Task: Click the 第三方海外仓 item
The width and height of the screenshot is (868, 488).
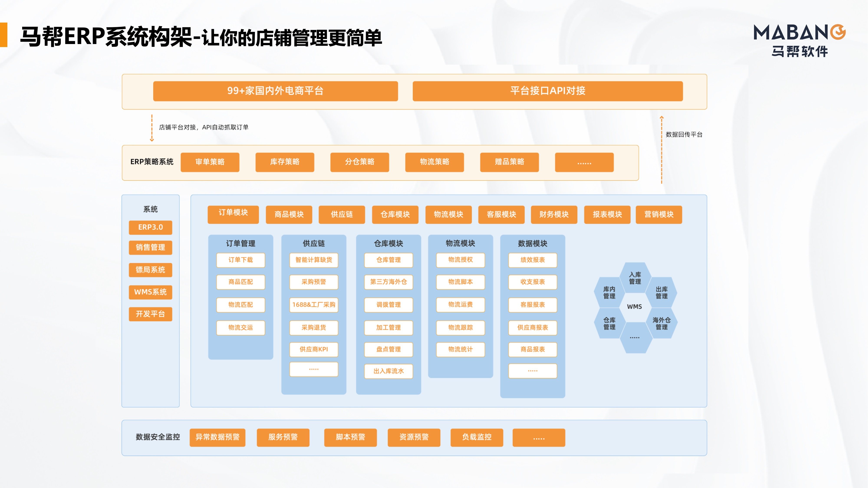Action: click(389, 282)
